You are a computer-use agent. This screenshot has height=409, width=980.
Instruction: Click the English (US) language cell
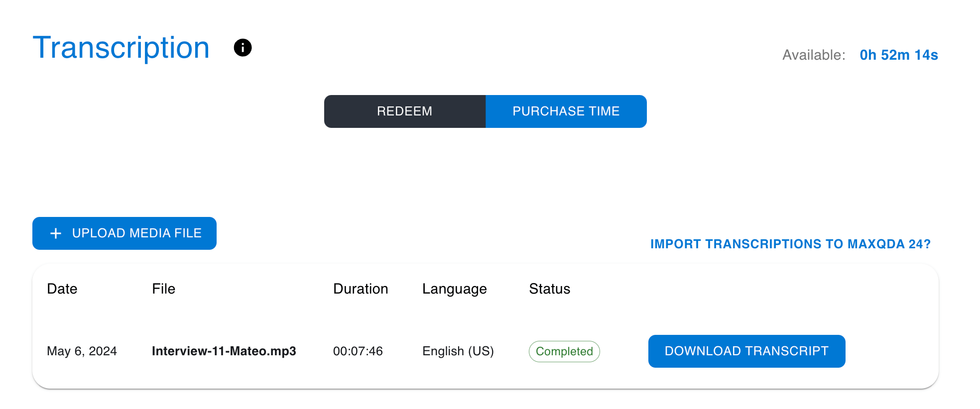click(x=458, y=351)
